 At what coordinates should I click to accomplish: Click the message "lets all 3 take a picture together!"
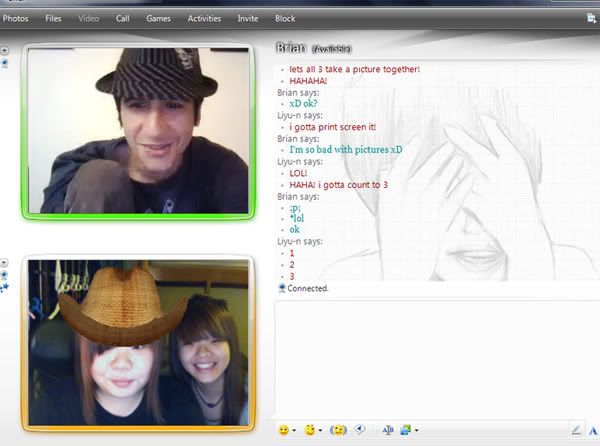(x=354, y=69)
